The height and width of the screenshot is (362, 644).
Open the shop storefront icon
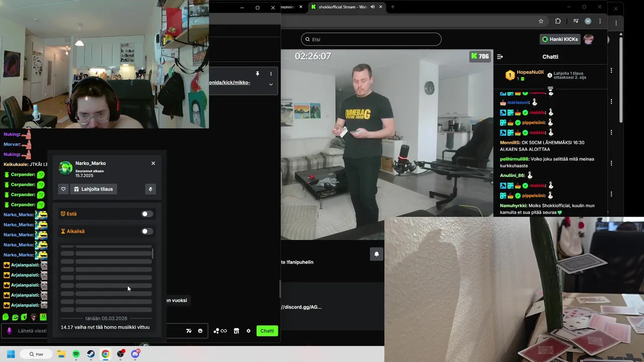pyautogui.click(x=236, y=331)
